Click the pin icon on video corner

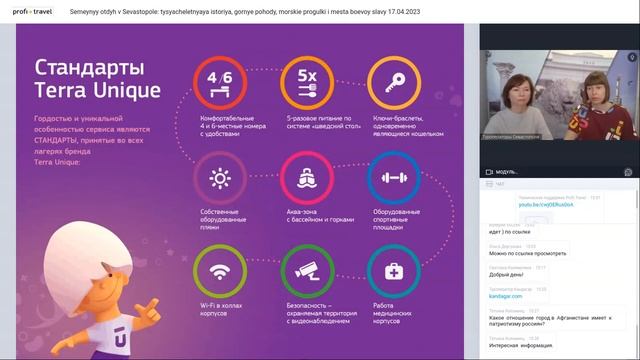632,58
